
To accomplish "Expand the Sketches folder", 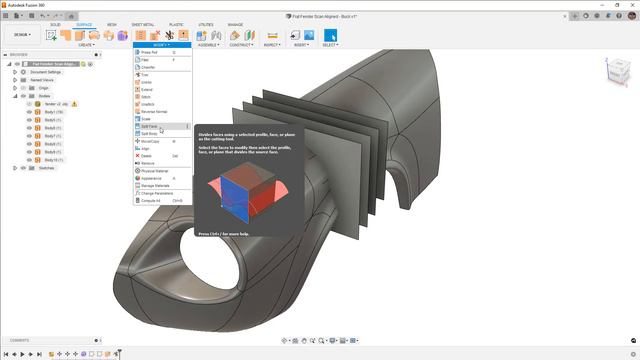I will coord(15,168).
